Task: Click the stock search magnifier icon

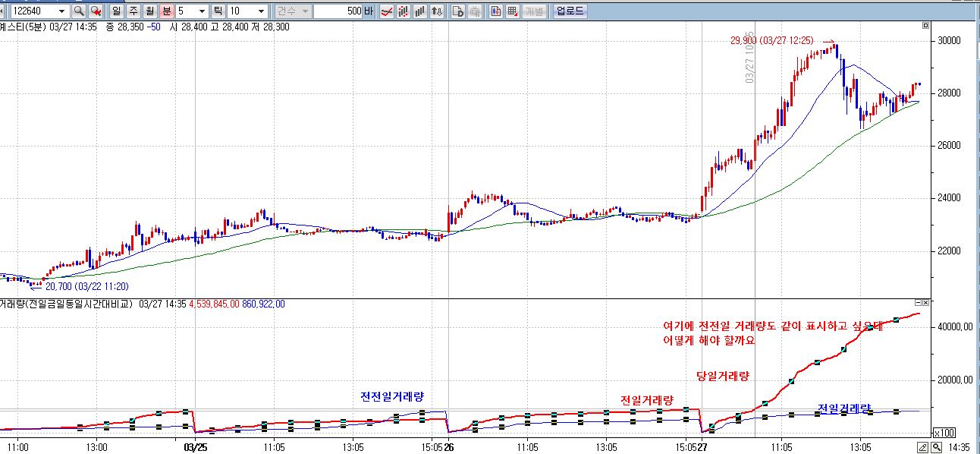Action: click(x=79, y=11)
